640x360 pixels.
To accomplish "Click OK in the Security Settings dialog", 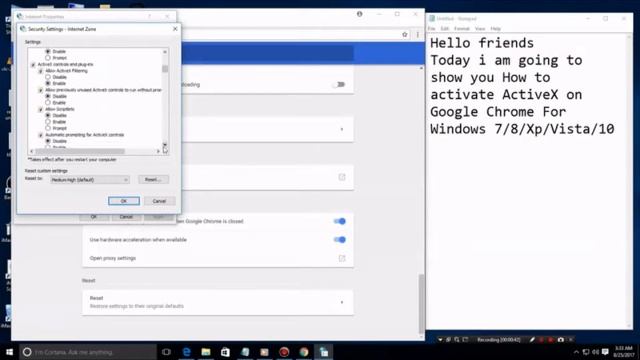I will (124, 201).
